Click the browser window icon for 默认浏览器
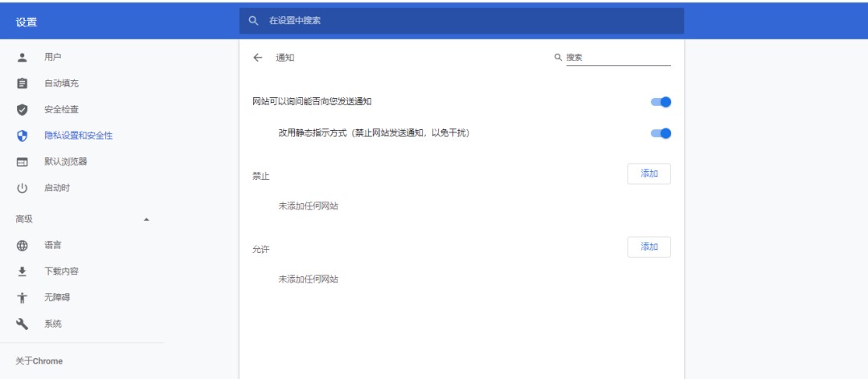This screenshot has width=868, height=379. tap(23, 162)
